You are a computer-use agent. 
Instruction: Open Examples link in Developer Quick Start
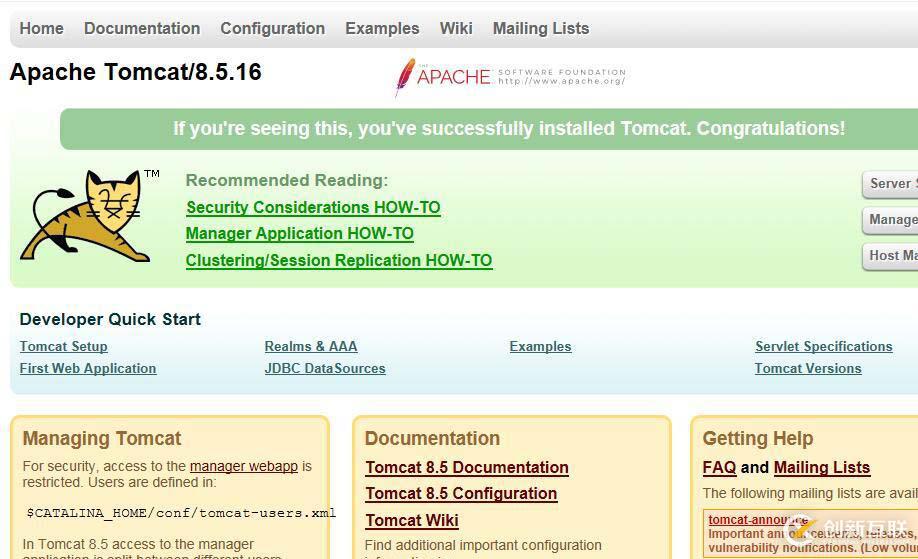click(540, 347)
